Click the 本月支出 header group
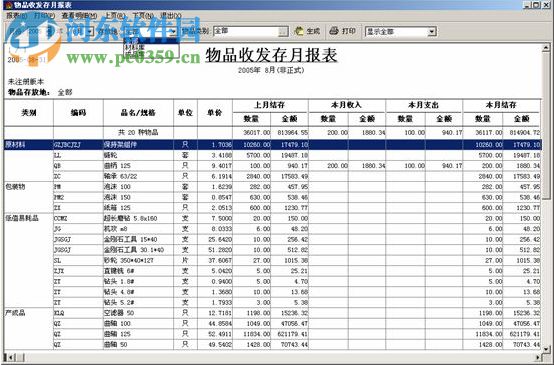This screenshot has height=365, width=554. point(423,105)
